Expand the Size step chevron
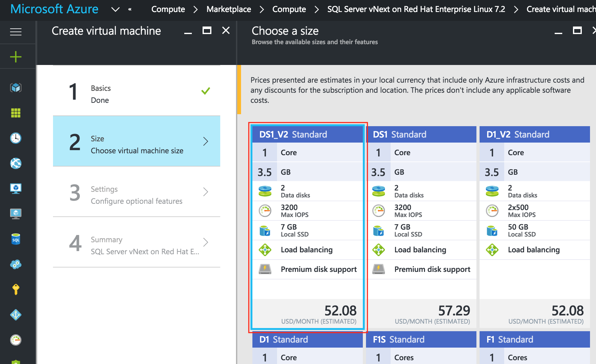This screenshot has width=596, height=364. click(206, 141)
